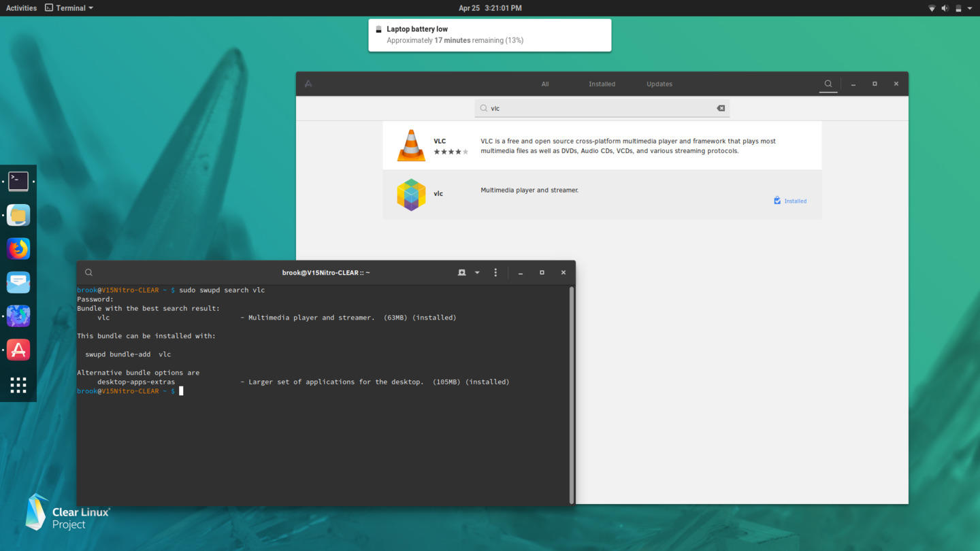The height and width of the screenshot is (551, 980).
Task: Minimize the terminal window
Action: click(521, 272)
